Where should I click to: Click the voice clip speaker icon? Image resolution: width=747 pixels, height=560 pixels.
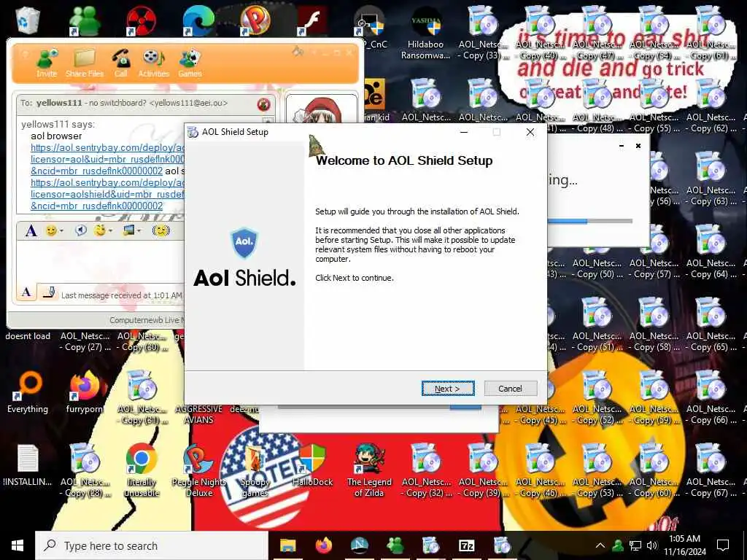pos(81,230)
